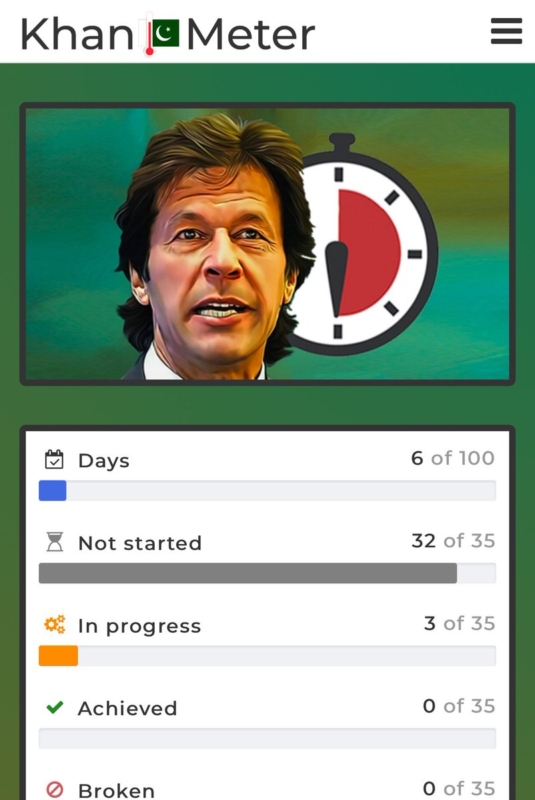
Task: Click the Pakistan flag thermometer logo
Action: 161,34
